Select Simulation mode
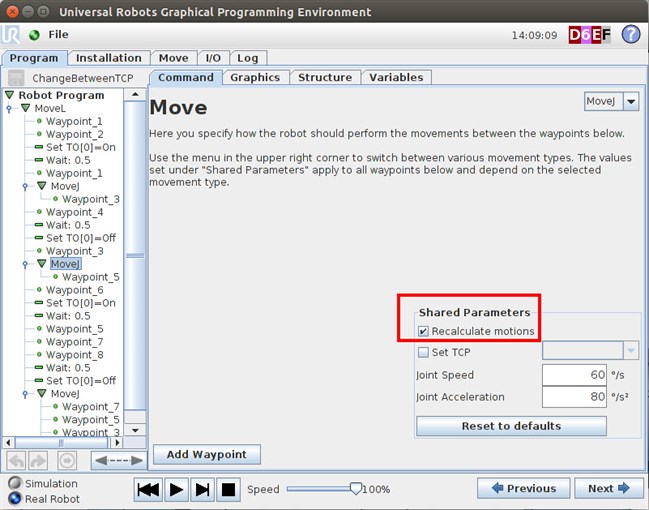Image resolution: width=649 pixels, height=510 pixels. (x=15, y=483)
